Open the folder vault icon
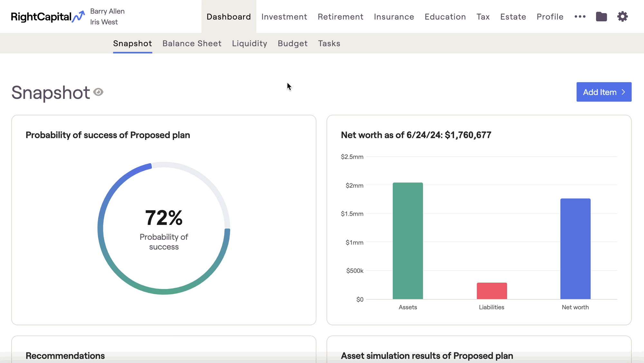 coord(601,16)
